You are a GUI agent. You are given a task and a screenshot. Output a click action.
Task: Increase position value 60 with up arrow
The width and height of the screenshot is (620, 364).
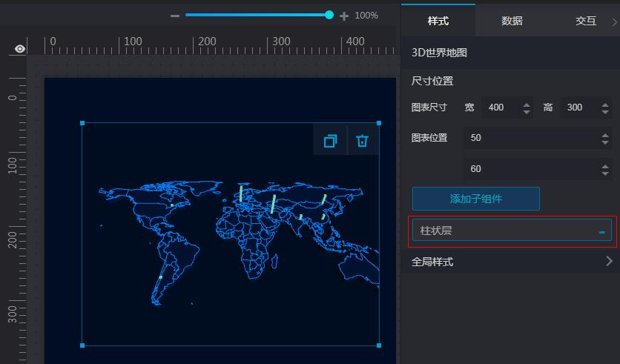point(605,166)
